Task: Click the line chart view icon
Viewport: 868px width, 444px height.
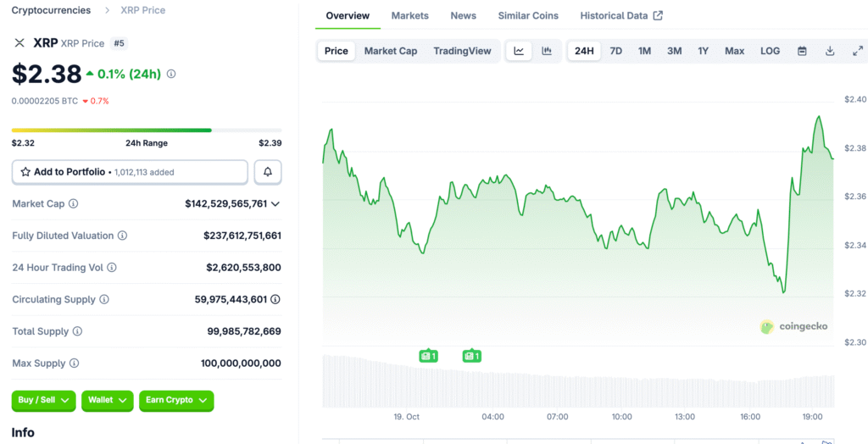Action: pyautogui.click(x=519, y=51)
